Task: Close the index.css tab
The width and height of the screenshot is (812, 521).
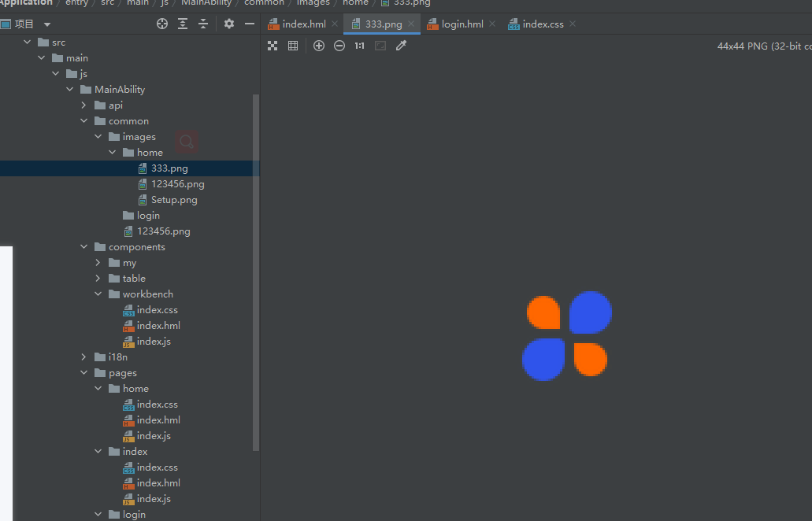Action: 573,24
